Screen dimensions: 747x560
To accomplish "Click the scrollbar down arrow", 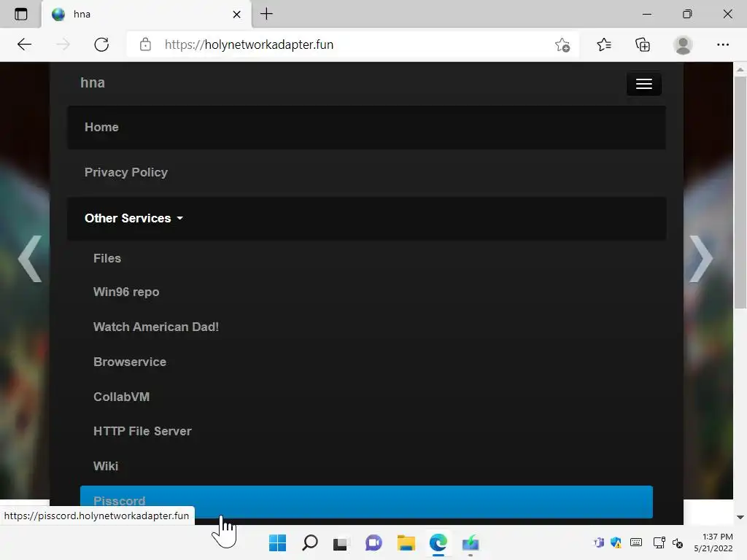I will (x=740, y=517).
